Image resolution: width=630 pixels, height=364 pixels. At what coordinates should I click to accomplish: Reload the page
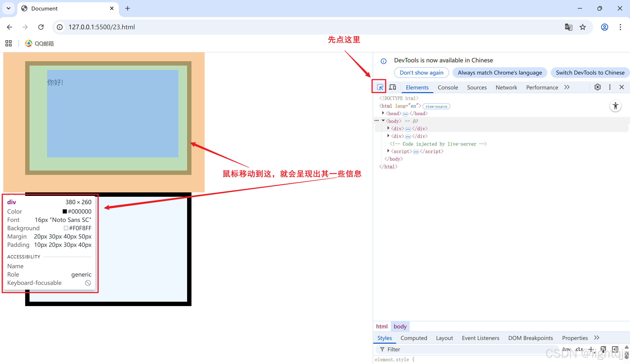[41, 27]
